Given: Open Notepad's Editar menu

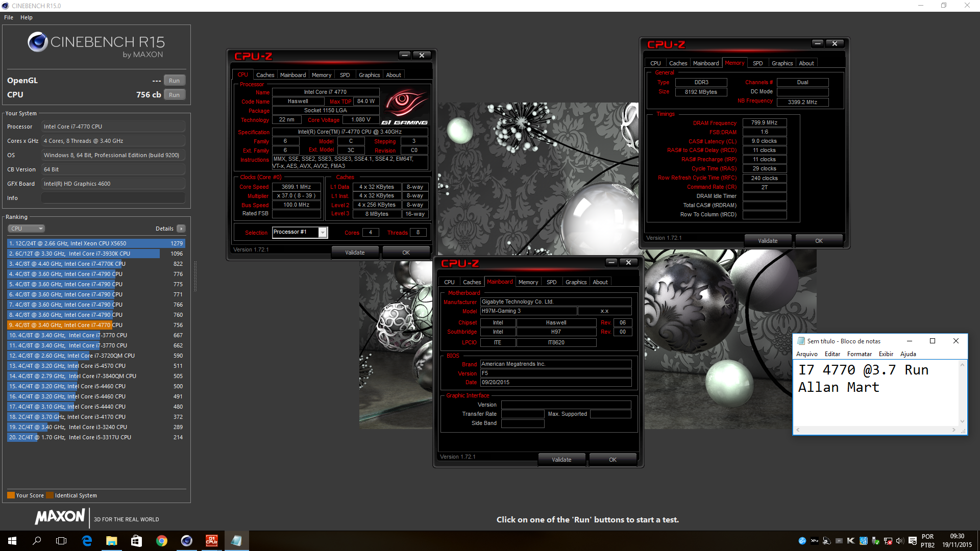Looking at the screenshot, I should (832, 354).
